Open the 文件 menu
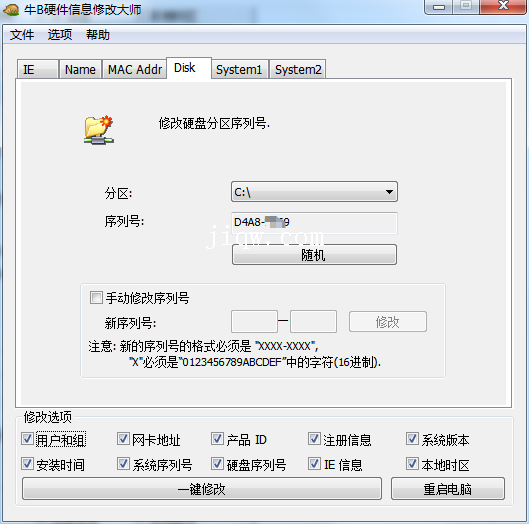The width and height of the screenshot is (529, 524). coord(22,34)
